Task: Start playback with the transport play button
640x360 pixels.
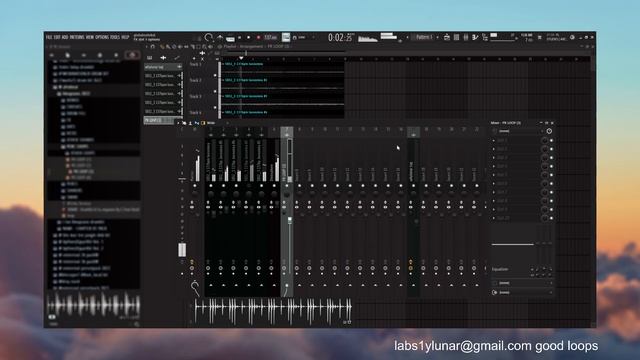Action: click(x=240, y=38)
